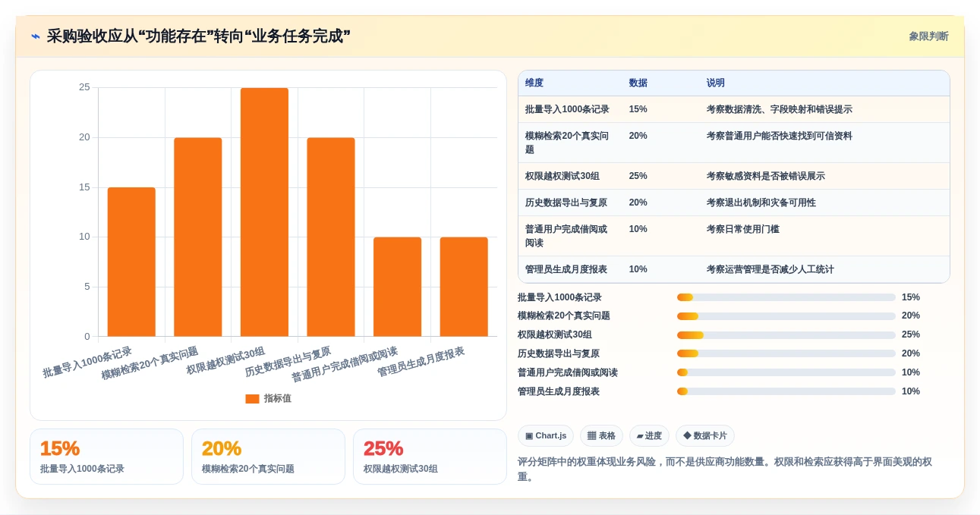Click the 说明 column header

(716, 83)
